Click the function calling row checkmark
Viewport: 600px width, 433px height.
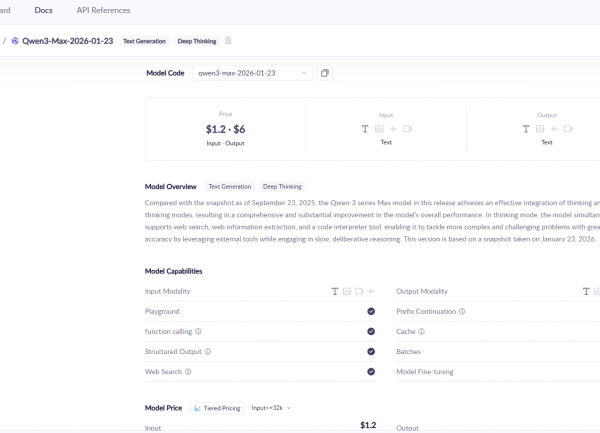371,331
